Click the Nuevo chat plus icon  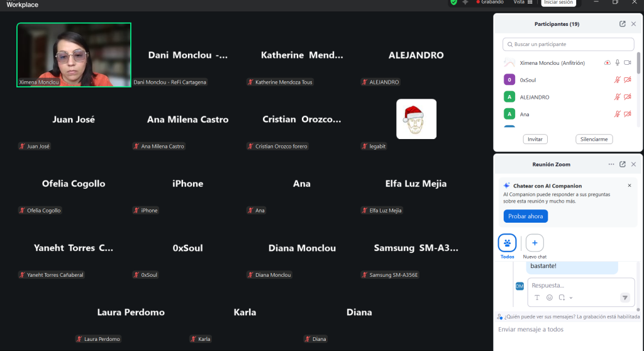tap(535, 243)
